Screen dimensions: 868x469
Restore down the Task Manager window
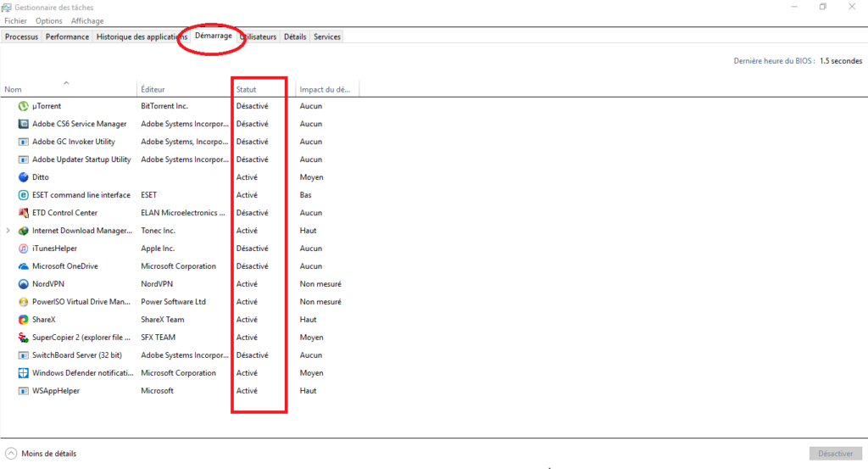[x=822, y=7]
